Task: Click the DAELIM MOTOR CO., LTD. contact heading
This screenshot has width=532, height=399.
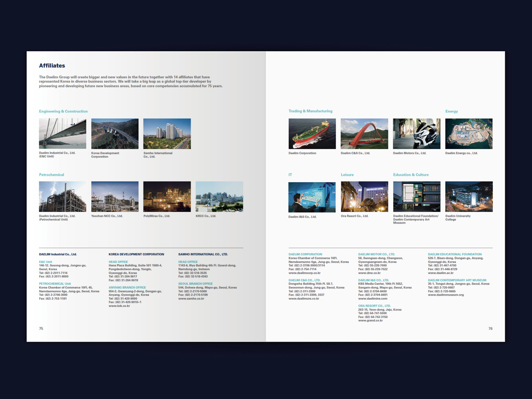Action: (x=376, y=254)
